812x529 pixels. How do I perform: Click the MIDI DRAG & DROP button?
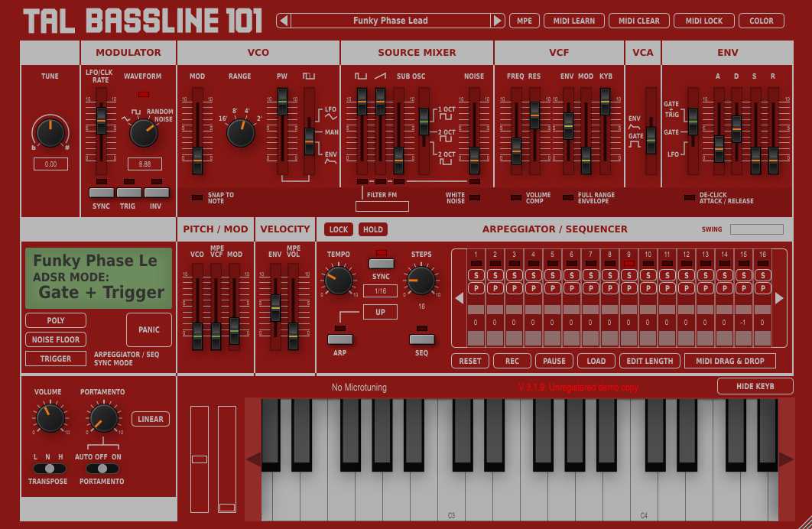click(730, 361)
